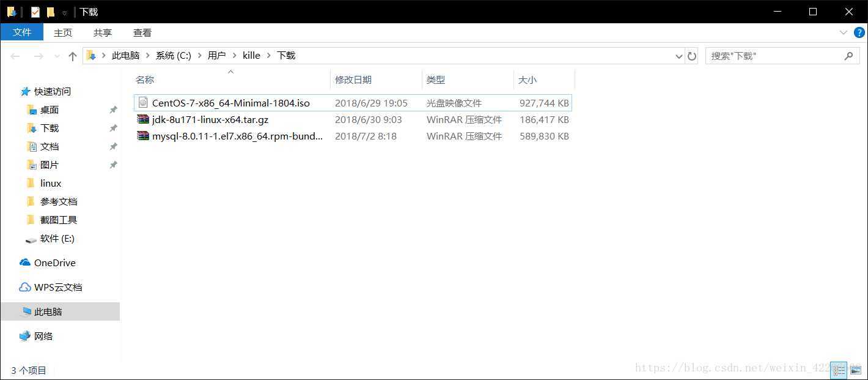Open 桌面 in quick access
This screenshot has width=868, height=380.
click(x=50, y=110)
